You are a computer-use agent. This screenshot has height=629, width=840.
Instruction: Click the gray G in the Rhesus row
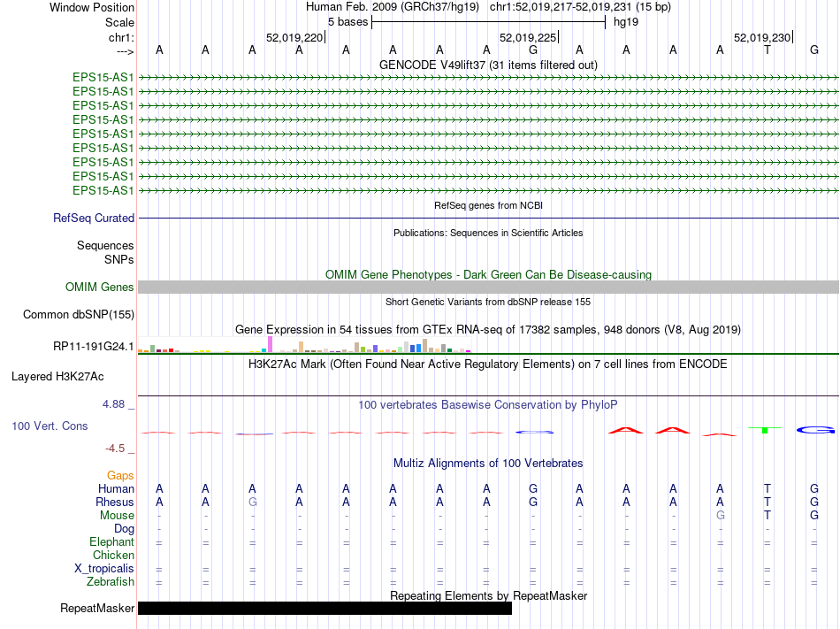(x=252, y=502)
